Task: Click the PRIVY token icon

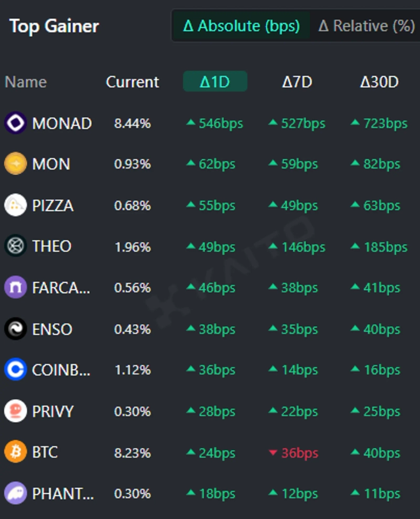Action: coord(15,411)
